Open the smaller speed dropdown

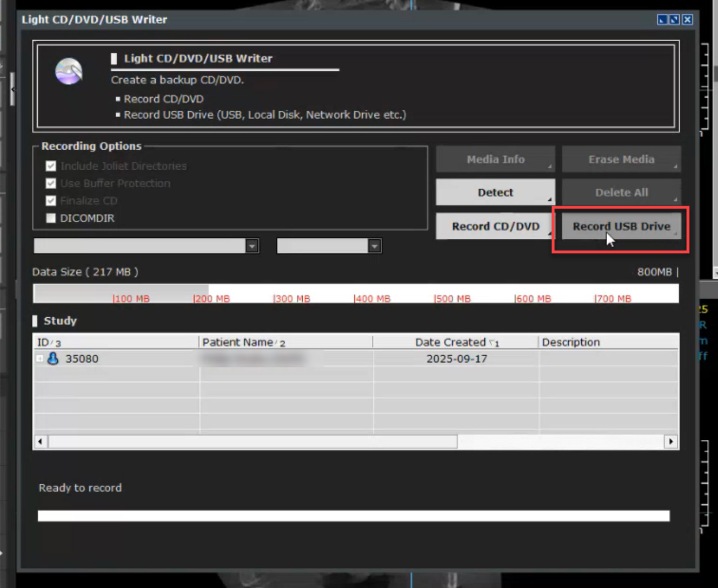374,246
